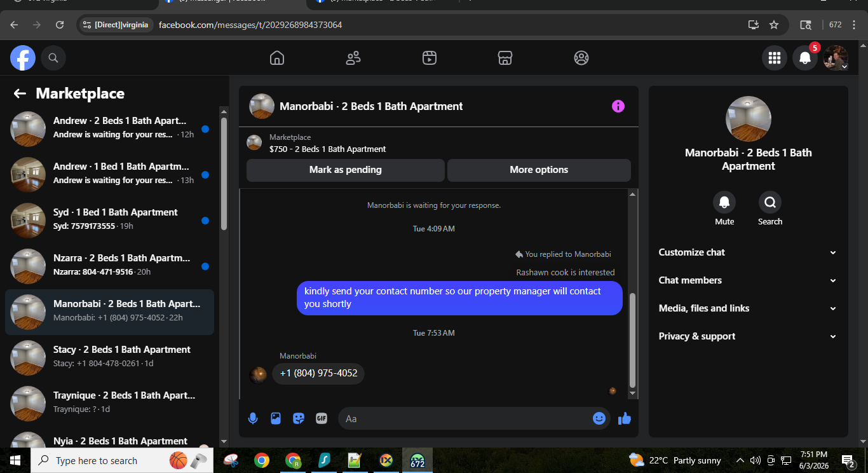Image resolution: width=868 pixels, height=473 pixels.
Task: Click the taskbar volume speaker icon
Action: click(x=756, y=460)
